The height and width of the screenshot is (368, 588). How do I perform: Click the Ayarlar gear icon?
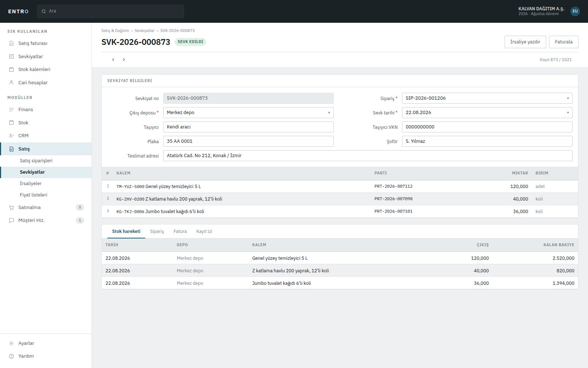[11, 343]
